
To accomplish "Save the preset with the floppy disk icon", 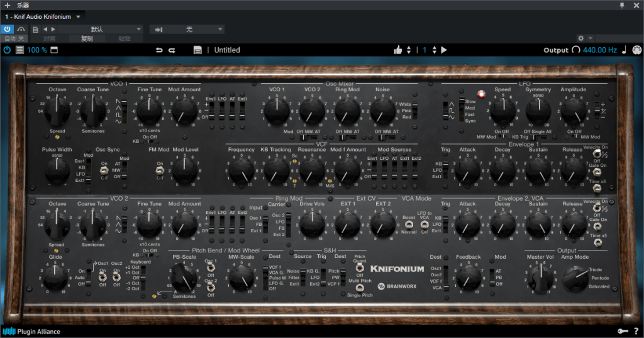I will [x=197, y=50].
